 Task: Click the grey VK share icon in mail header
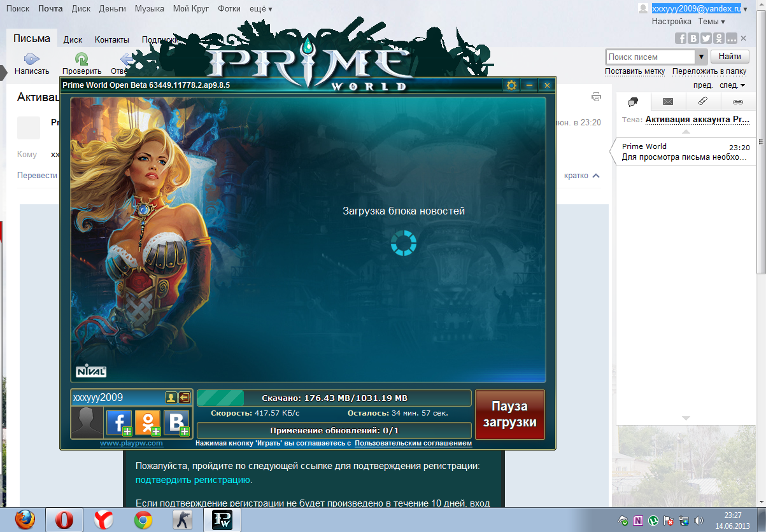694,38
